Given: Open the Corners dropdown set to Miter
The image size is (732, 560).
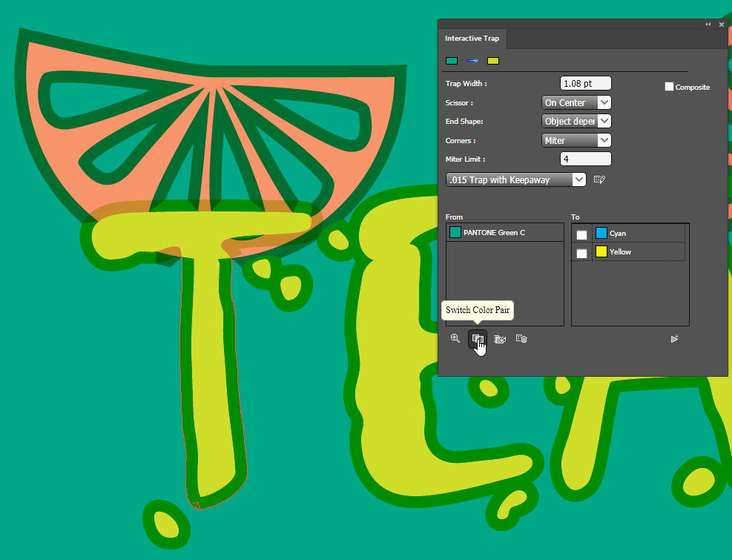Looking at the screenshot, I should click(x=576, y=140).
